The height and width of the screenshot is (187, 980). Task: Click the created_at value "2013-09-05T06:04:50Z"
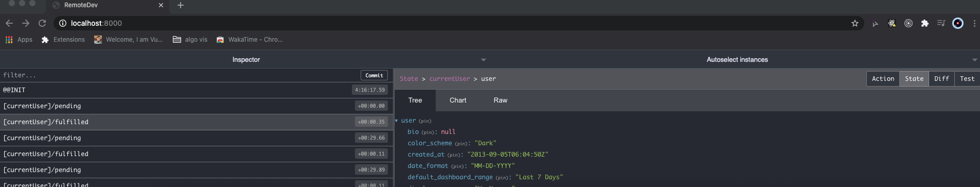click(508, 155)
